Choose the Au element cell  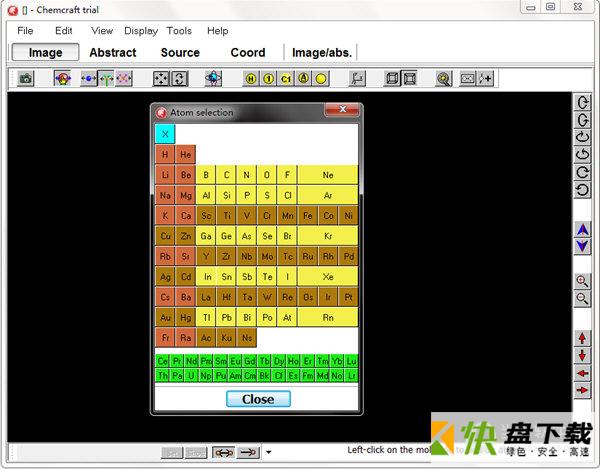pos(165,318)
